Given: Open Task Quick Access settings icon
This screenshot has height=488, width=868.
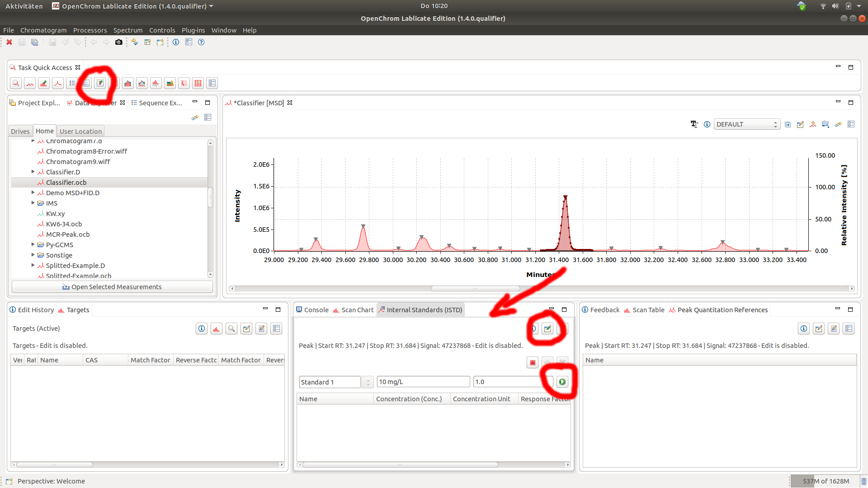Looking at the screenshot, I should (212, 83).
